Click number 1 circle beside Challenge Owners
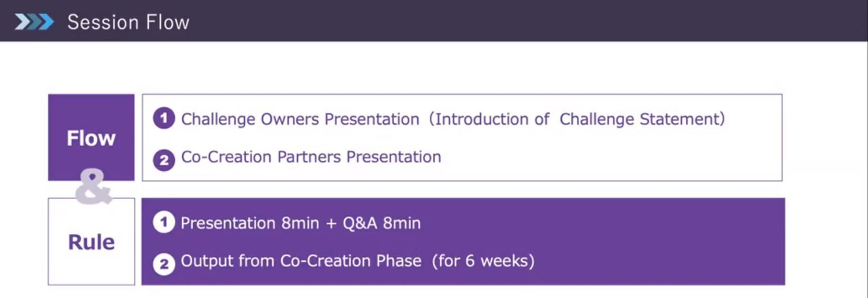The width and height of the screenshot is (868, 298). coord(163,119)
